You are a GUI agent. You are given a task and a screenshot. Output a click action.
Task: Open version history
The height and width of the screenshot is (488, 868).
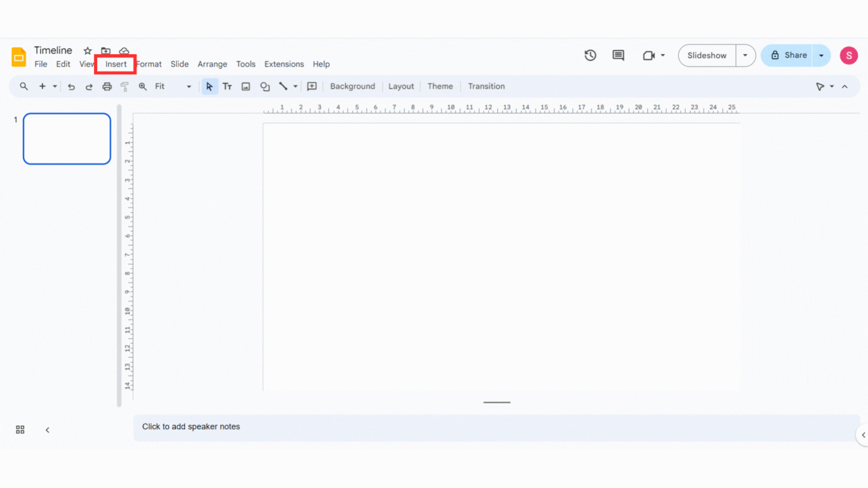(590, 55)
